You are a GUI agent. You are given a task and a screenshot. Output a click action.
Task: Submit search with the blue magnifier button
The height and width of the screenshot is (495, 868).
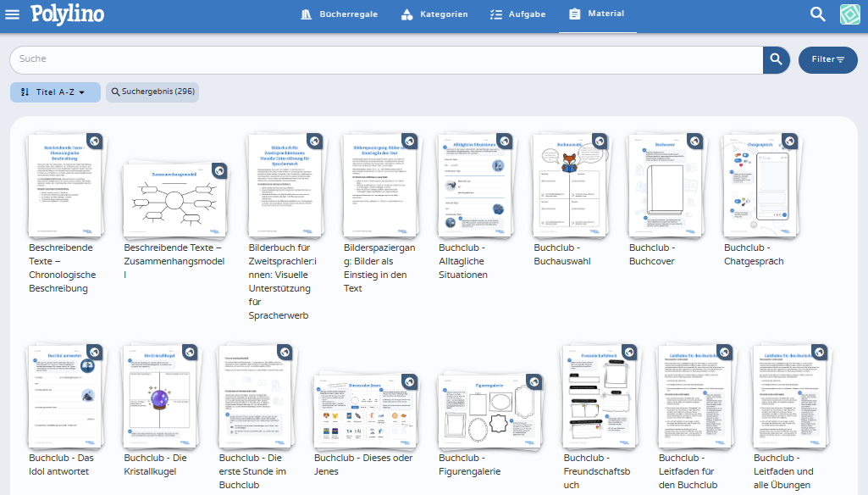(x=776, y=60)
